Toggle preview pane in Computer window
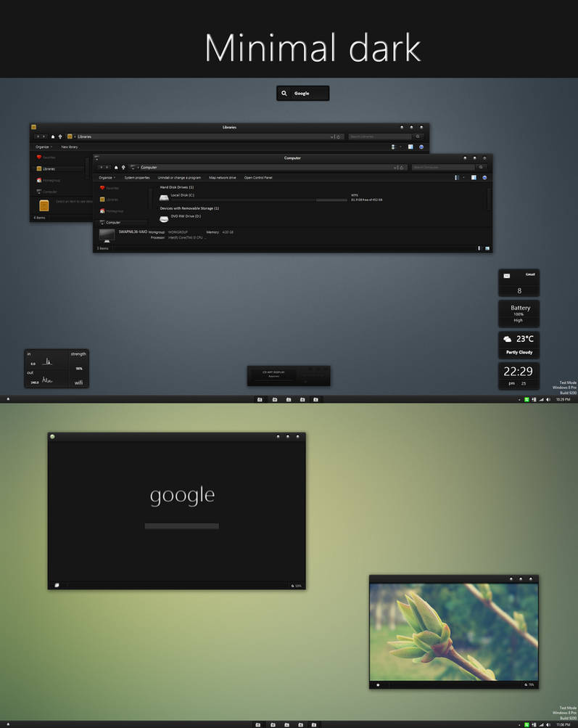 tap(474, 177)
